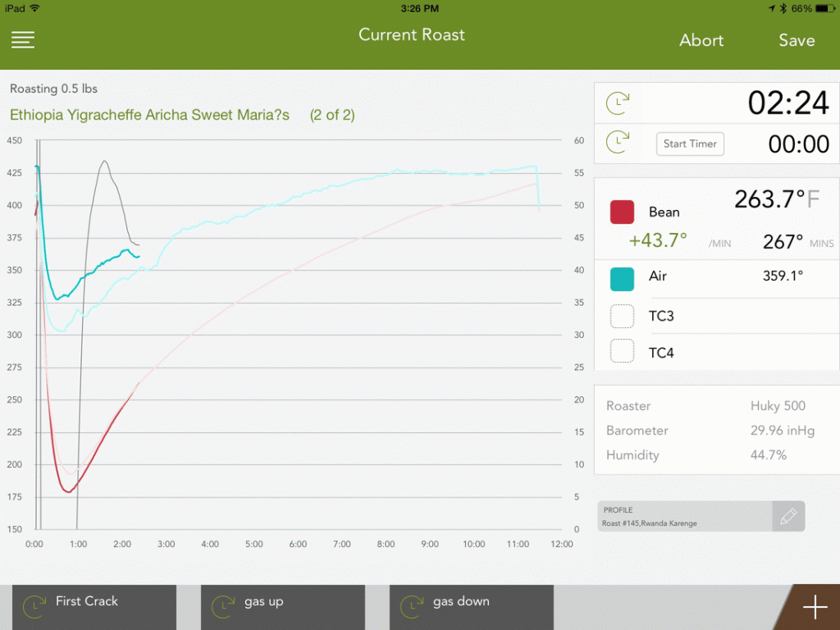The width and height of the screenshot is (840, 630).
Task: Tap the gas down clock icon
Action: coord(412,605)
